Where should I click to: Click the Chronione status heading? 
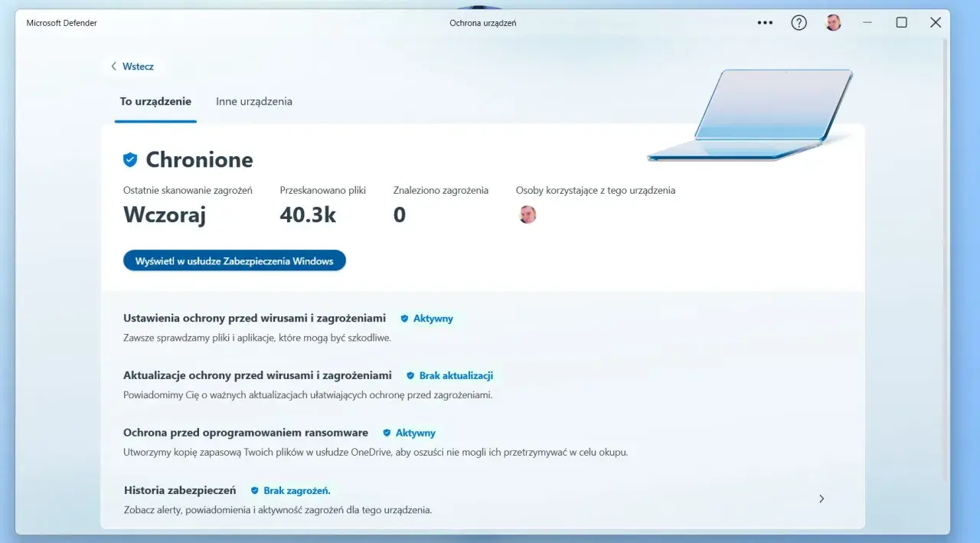199,159
